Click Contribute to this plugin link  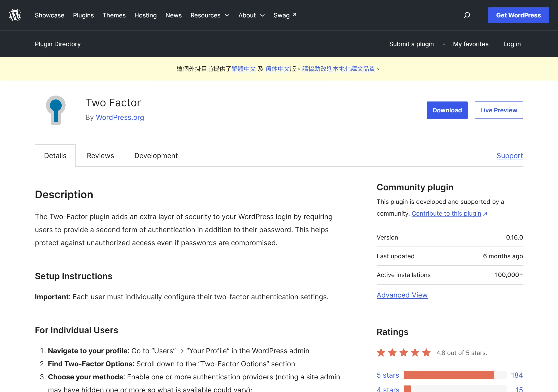[446, 213]
